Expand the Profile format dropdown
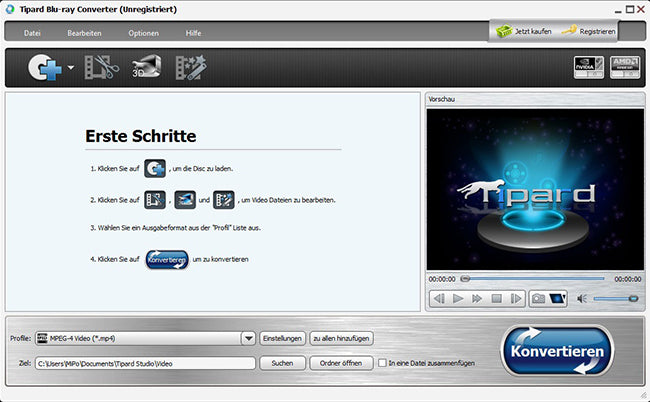The height and width of the screenshot is (402, 650). tap(248, 338)
